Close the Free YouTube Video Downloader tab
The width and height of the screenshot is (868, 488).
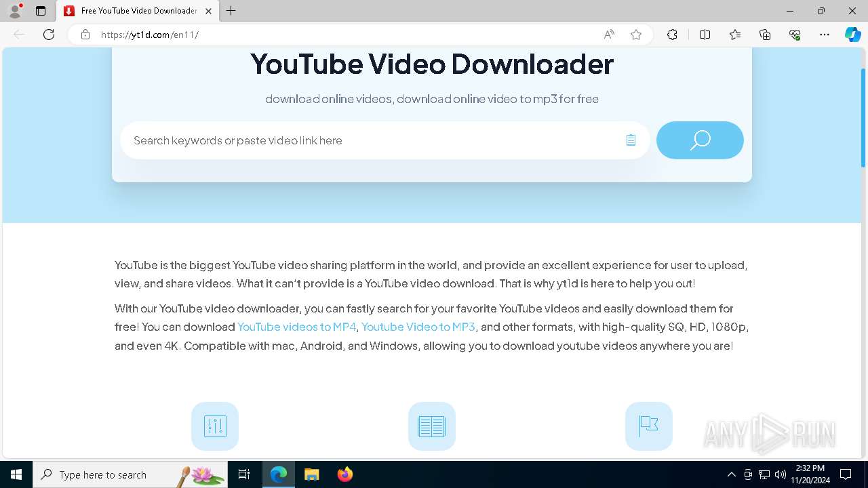click(x=209, y=11)
